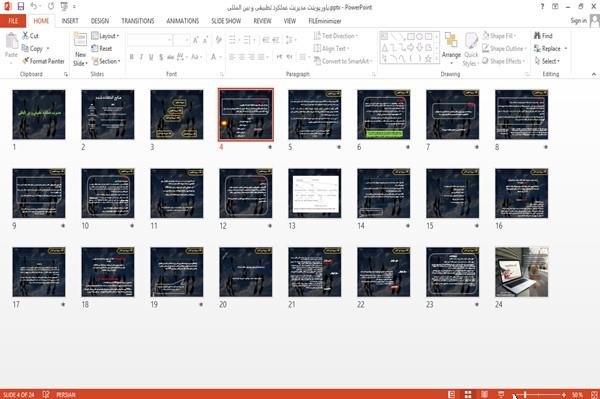This screenshot has height=399, width=600.
Task: Toggle Underline formatting
Action: click(151, 57)
